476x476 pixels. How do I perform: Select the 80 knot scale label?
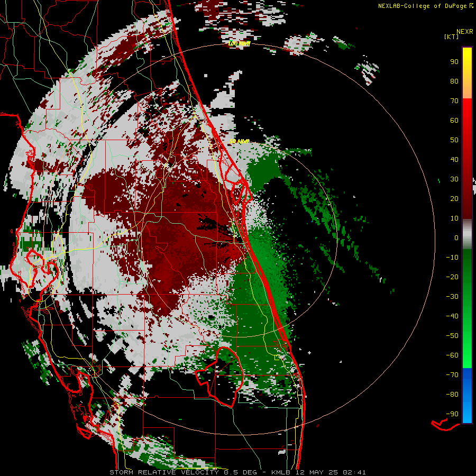tap(454, 81)
